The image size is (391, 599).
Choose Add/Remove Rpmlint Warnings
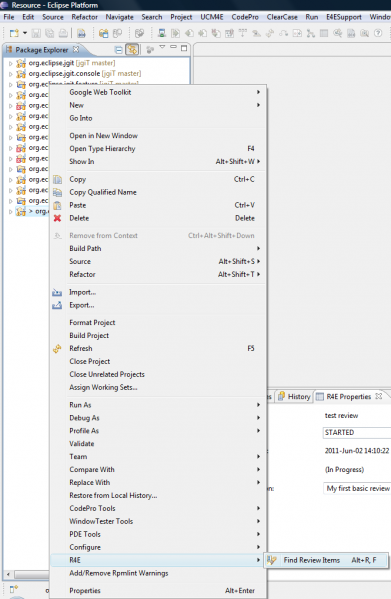[158, 573]
